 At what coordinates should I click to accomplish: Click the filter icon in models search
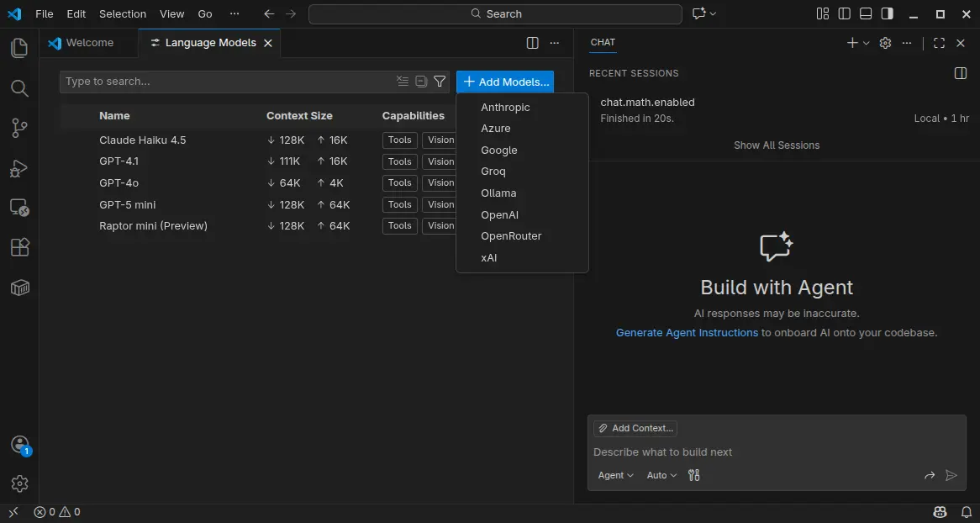coord(440,82)
